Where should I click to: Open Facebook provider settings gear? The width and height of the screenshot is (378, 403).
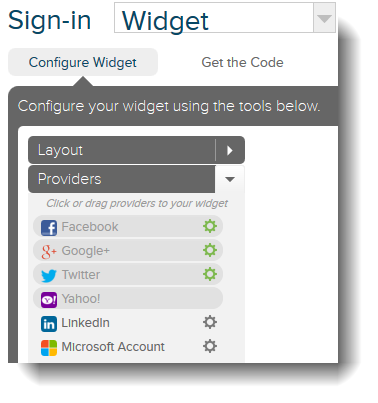point(210,226)
